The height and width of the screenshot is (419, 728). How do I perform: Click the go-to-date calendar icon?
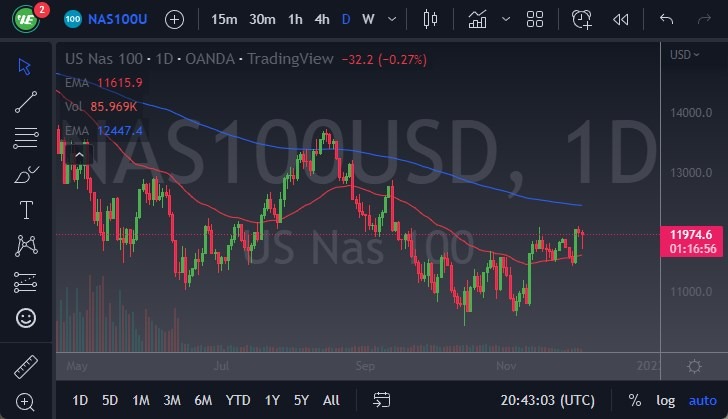[381, 400]
